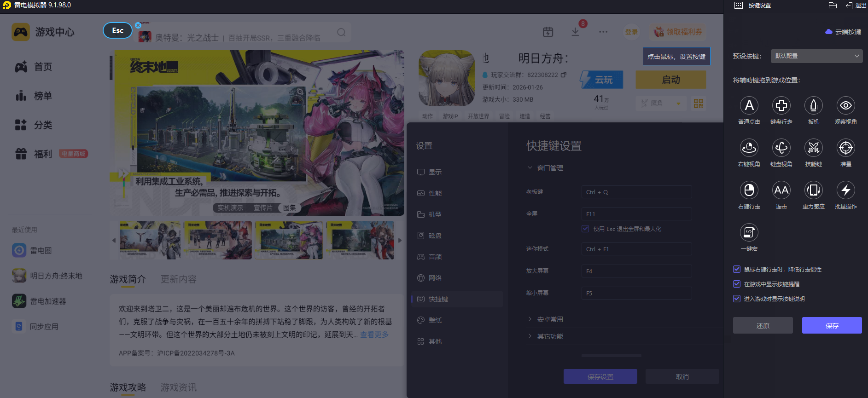
Task: Toggle 在游戏中显示按键提醒 checkbox
Action: (x=737, y=284)
